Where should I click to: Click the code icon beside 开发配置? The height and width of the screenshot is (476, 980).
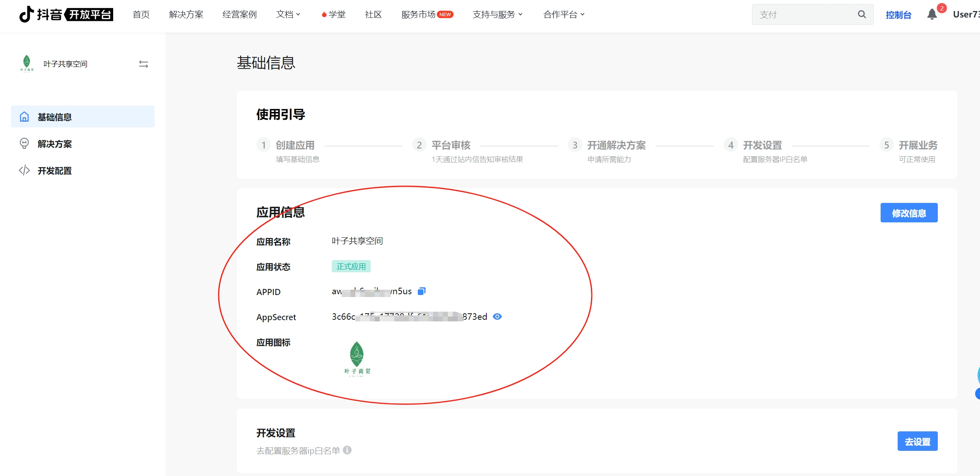click(24, 170)
